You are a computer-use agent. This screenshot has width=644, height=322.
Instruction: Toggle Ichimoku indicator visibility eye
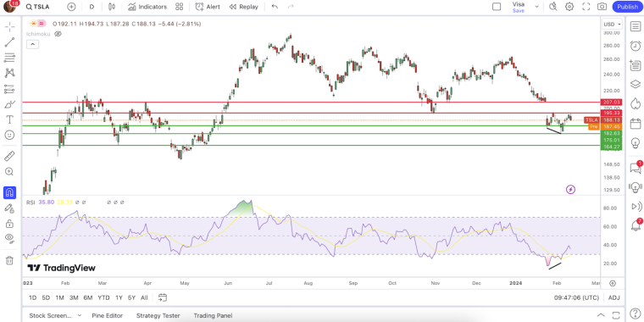click(58, 34)
